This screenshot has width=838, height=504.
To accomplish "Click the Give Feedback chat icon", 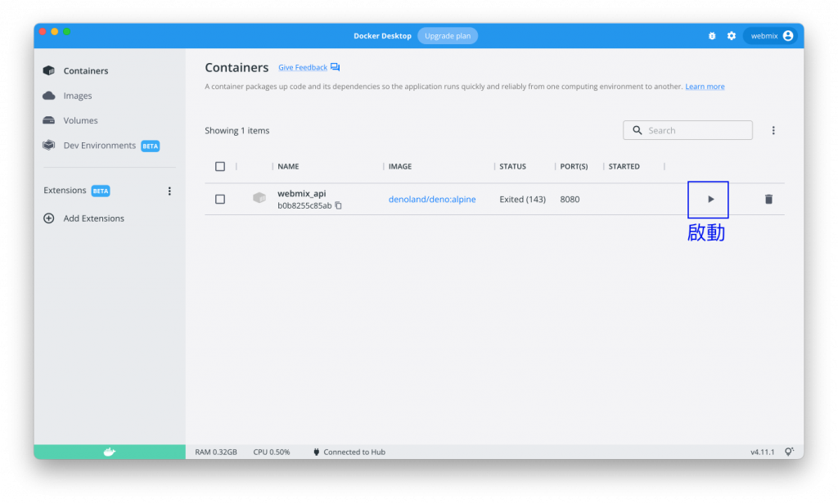I will pos(335,67).
